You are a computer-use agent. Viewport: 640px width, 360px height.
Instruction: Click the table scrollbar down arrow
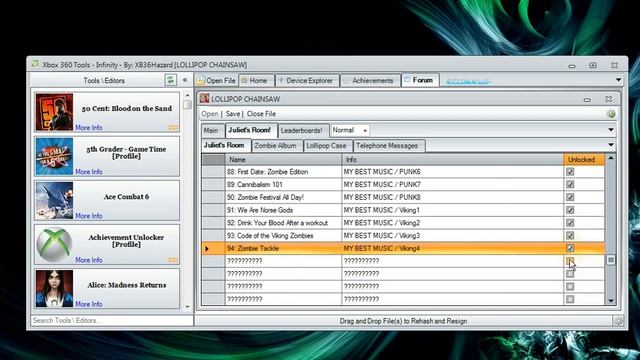(611, 301)
